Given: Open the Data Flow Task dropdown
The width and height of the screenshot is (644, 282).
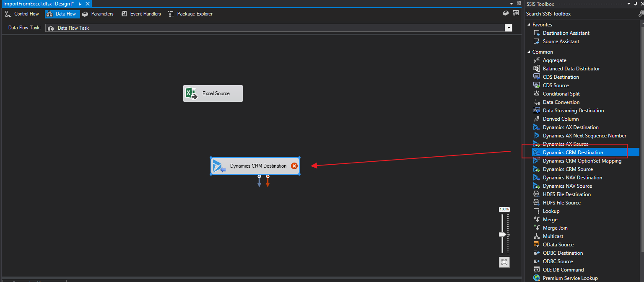Looking at the screenshot, I should pyautogui.click(x=508, y=28).
